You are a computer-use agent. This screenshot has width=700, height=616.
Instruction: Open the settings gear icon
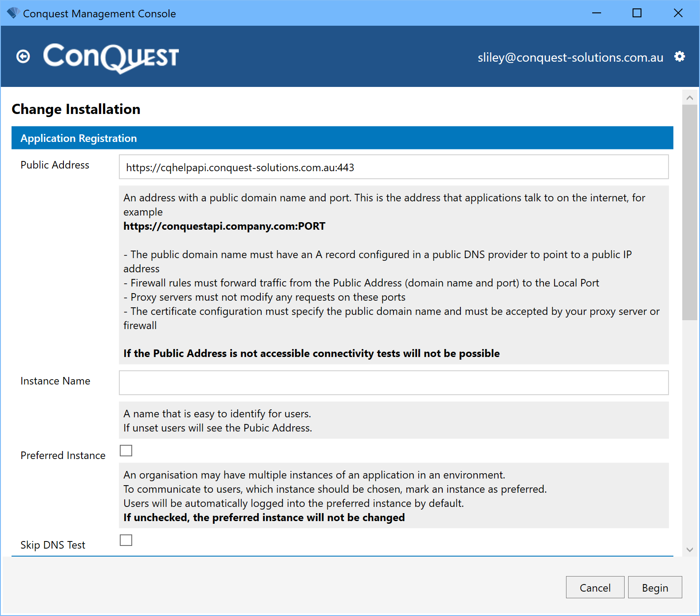pos(680,56)
